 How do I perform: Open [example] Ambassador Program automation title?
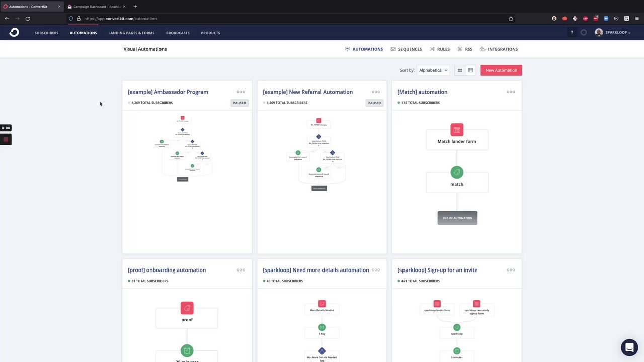pyautogui.click(x=168, y=92)
